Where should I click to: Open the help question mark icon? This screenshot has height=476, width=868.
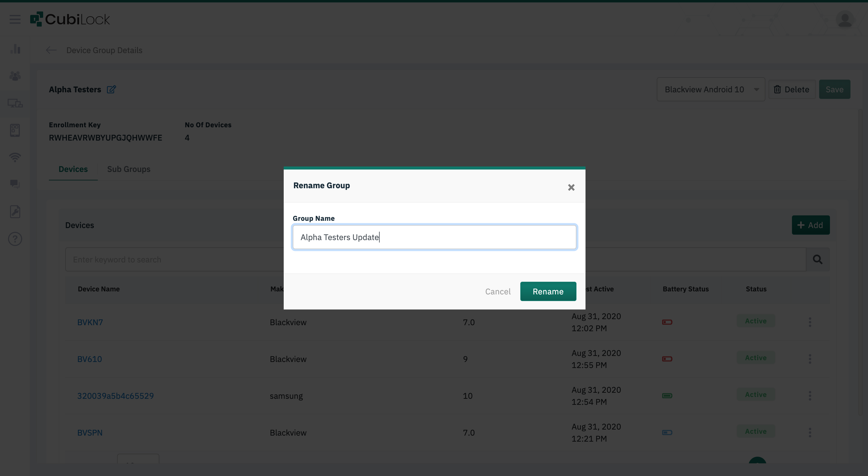coord(15,239)
